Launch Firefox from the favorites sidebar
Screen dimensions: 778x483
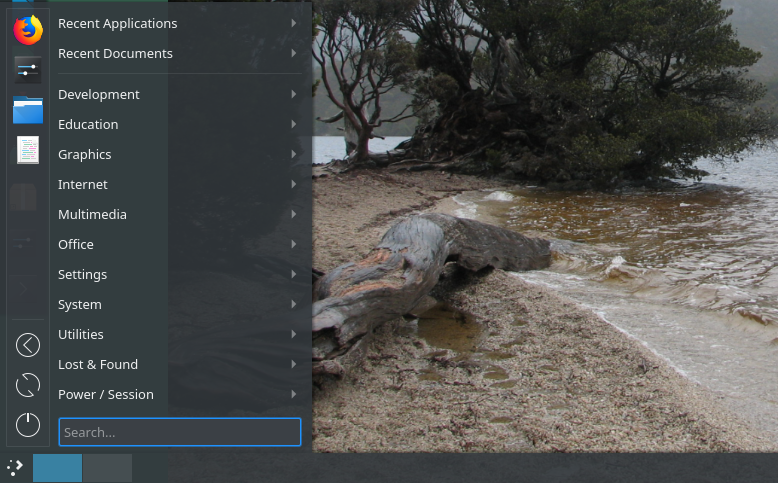click(28, 30)
